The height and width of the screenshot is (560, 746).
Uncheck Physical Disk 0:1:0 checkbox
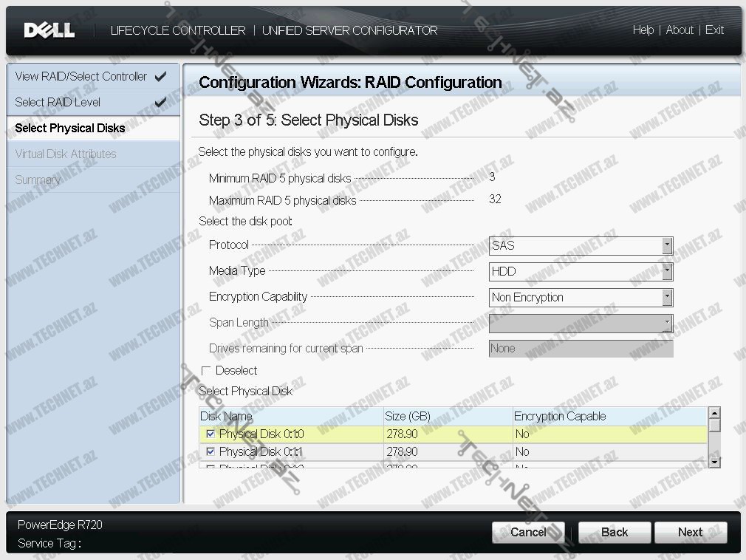(211, 434)
